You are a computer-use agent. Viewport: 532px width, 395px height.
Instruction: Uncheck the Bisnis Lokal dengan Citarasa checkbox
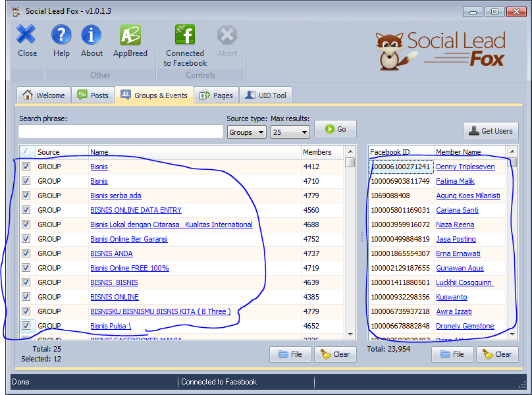26,224
